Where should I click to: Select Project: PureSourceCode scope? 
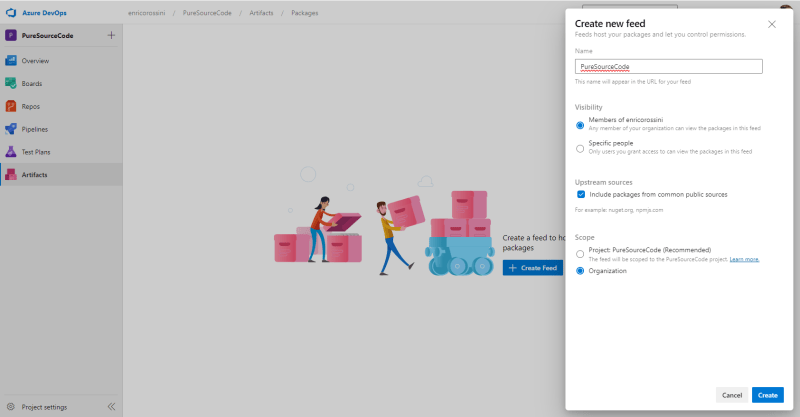pyautogui.click(x=580, y=254)
